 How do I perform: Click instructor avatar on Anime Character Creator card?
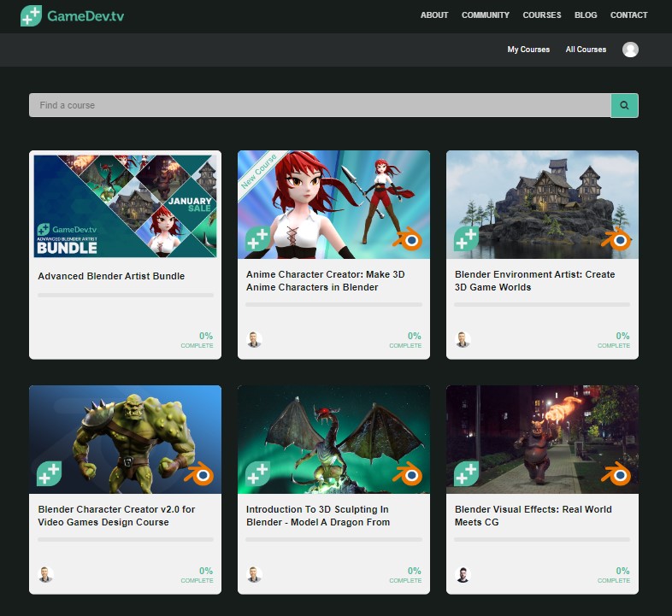tap(254, 339)
